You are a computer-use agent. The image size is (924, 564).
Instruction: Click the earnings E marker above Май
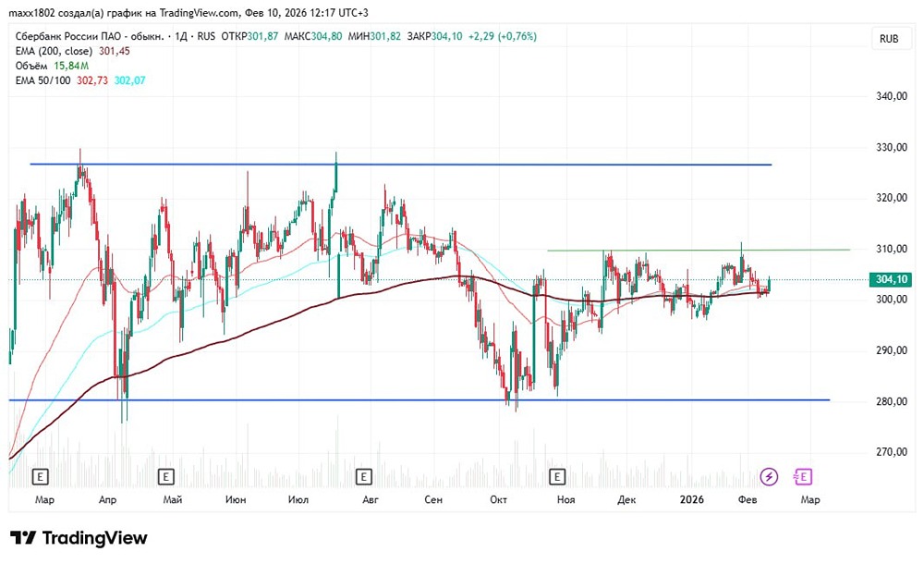166,476
